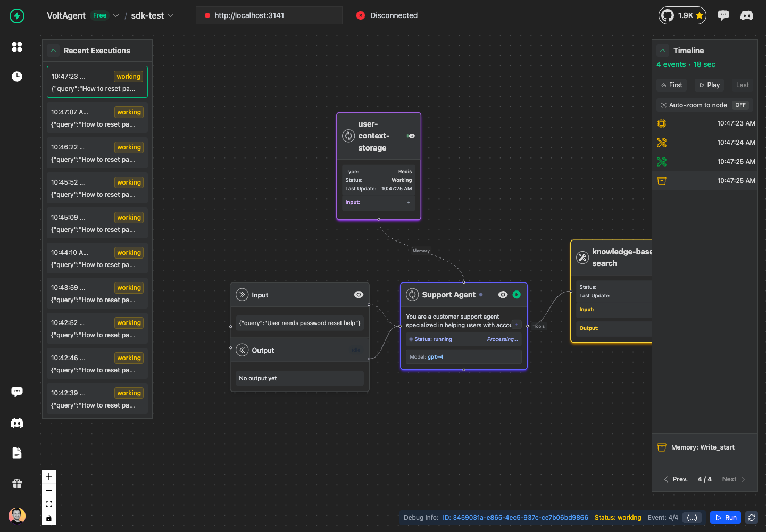The width and height of the screenshot is (766, 532).
Task: Open the top-bar chat bubble icon
Action: coord(723,15)
